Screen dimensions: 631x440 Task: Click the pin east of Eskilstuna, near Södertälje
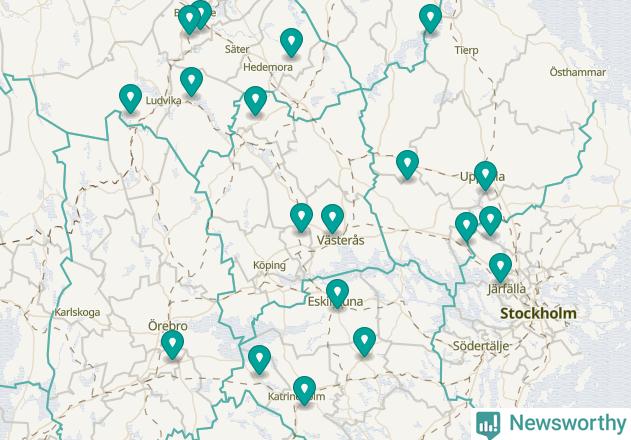tap(364, 341)
